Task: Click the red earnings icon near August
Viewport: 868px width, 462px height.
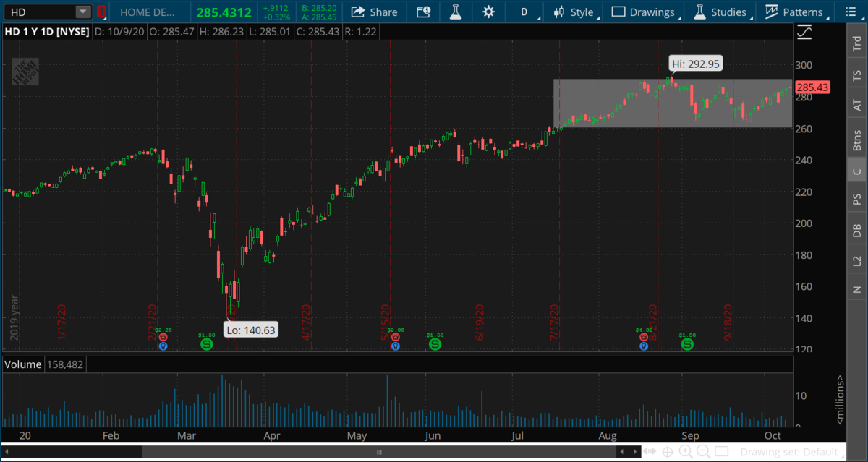Action: point(644,337)
